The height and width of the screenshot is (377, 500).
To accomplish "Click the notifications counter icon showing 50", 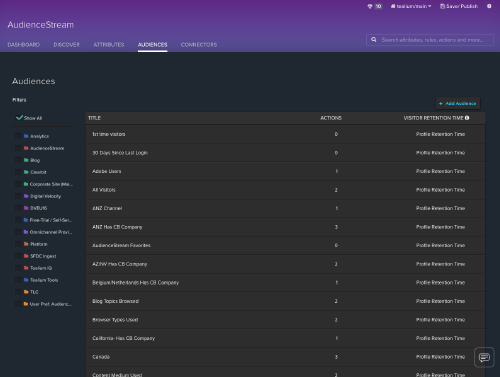I will click(x=375, y=6).
